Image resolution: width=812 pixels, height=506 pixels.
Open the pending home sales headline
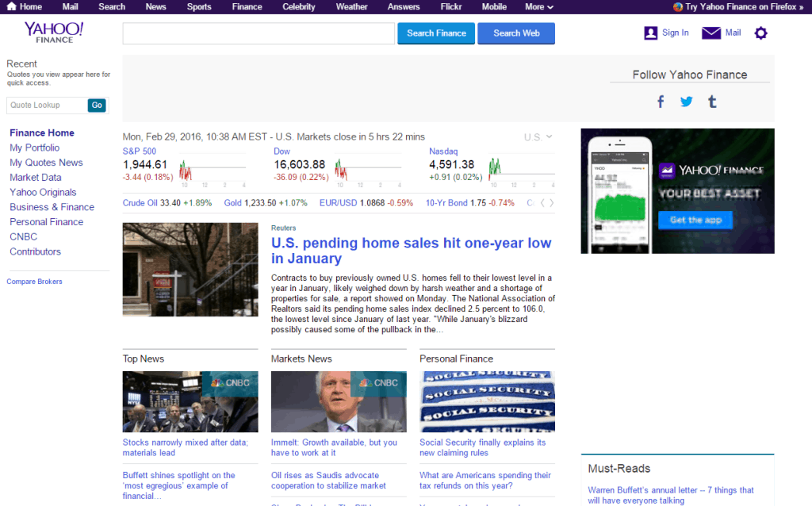411,251
